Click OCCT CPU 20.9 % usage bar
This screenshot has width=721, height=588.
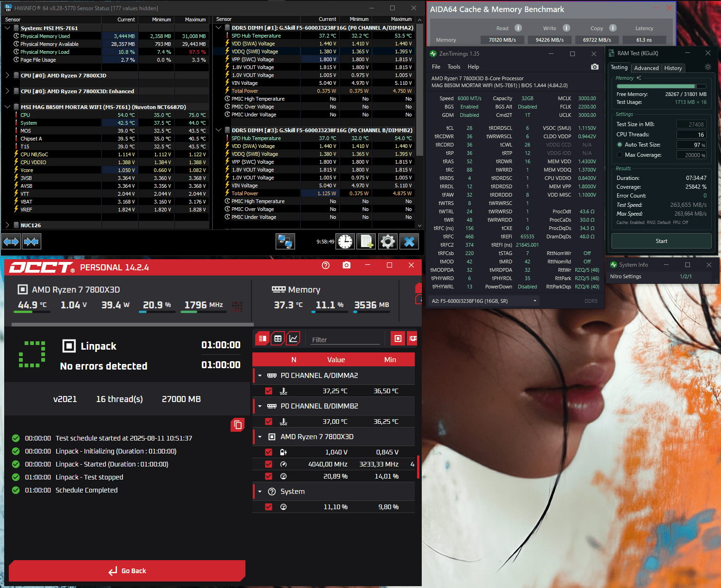pos(157,312)
